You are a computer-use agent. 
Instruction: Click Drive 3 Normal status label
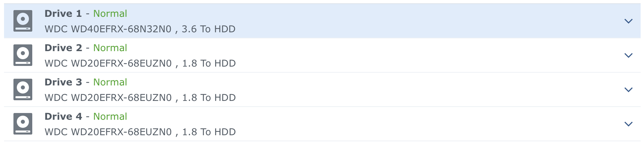(x=110, y=82)
